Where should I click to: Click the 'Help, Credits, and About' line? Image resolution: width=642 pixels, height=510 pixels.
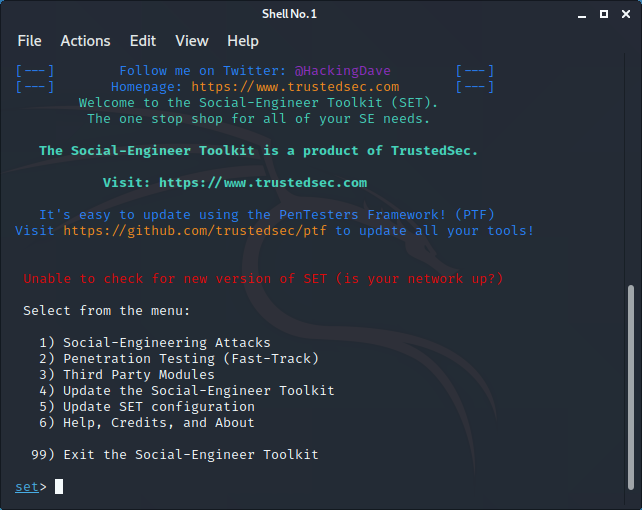pyautogui.click(x=147, y=423)
